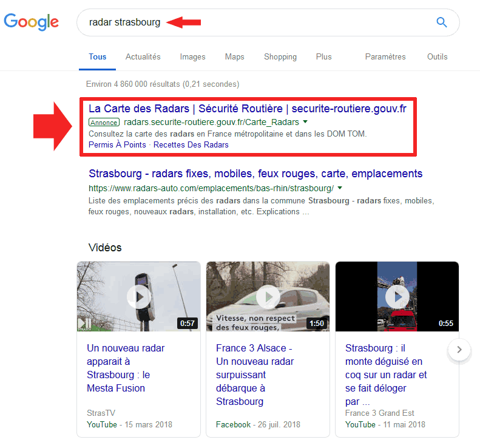Click the Annonce badge label
The width and height of the screenshot is (480, 448).
pos(104,123)
